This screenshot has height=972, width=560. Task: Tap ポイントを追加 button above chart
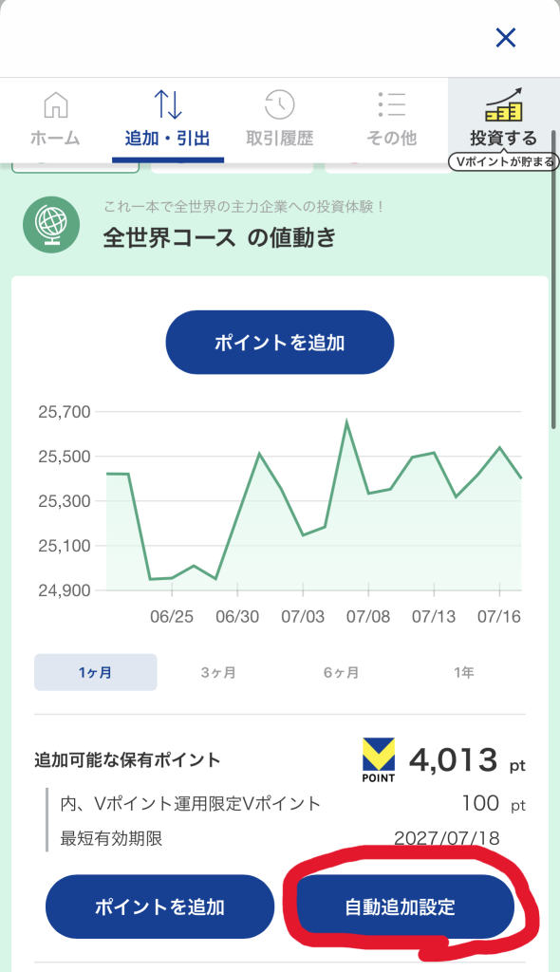pyautogui.click(x=280, y=342)
